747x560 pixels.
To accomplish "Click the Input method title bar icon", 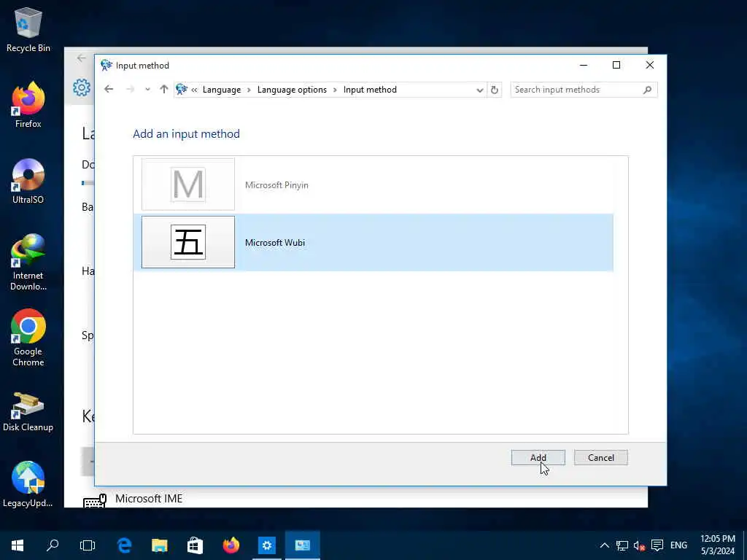I will 107,65.
